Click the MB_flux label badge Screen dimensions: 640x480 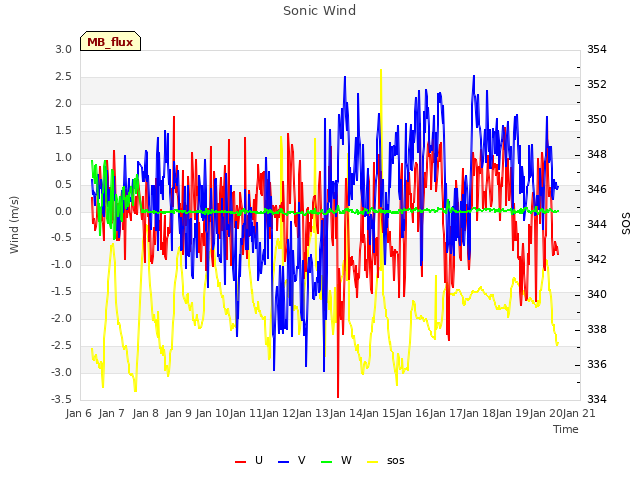pyautogui.click(x=110, y=41)
